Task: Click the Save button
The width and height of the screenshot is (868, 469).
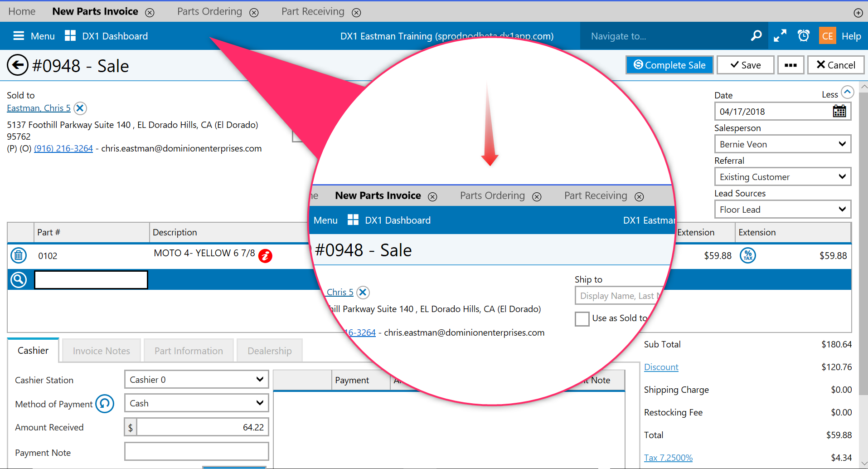Action: tap(746, 65)
